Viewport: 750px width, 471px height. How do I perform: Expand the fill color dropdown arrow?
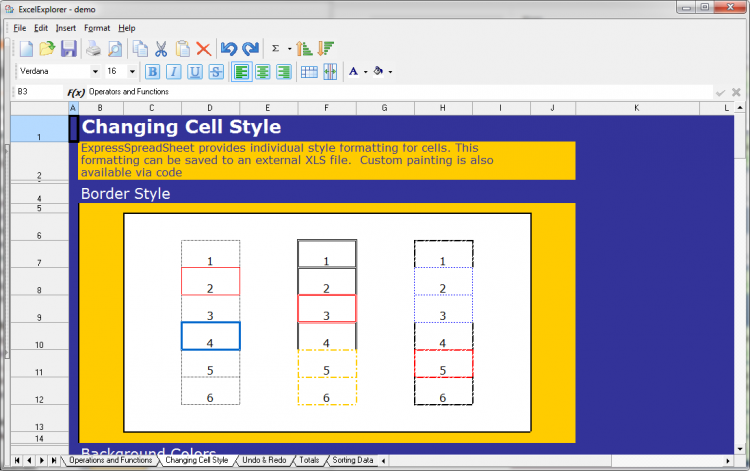[x=390, y=72]
